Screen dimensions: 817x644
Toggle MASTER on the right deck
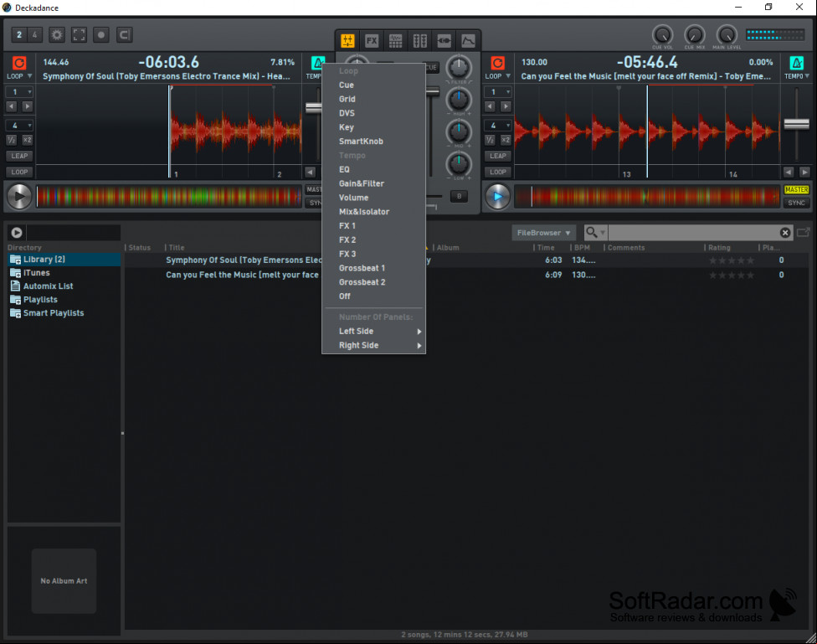(796, 190)
